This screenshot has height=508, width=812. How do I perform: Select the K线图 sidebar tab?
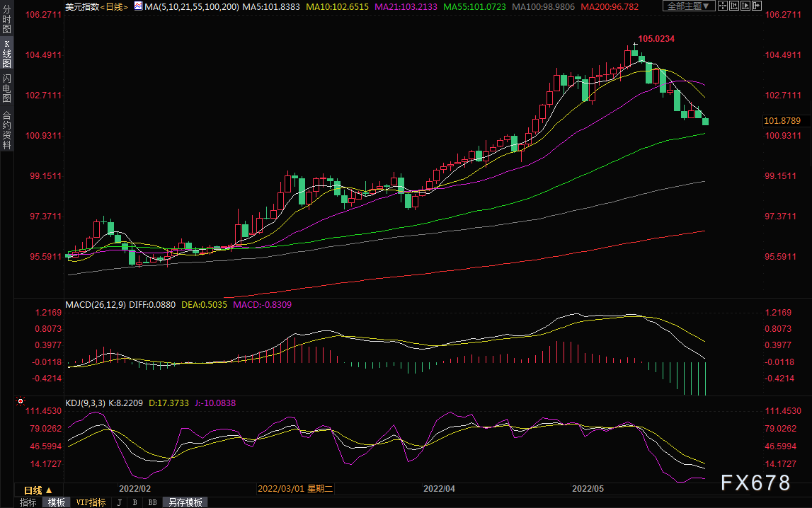tap(6, 54)
